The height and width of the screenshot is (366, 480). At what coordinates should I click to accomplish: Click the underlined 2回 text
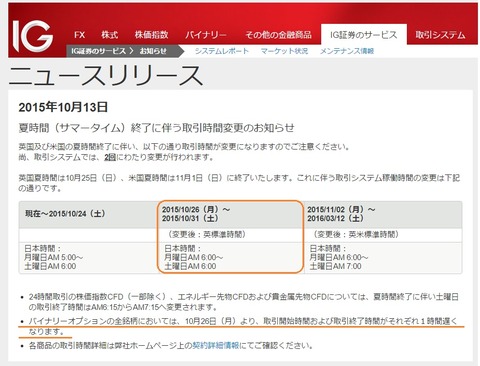[110, 157]
